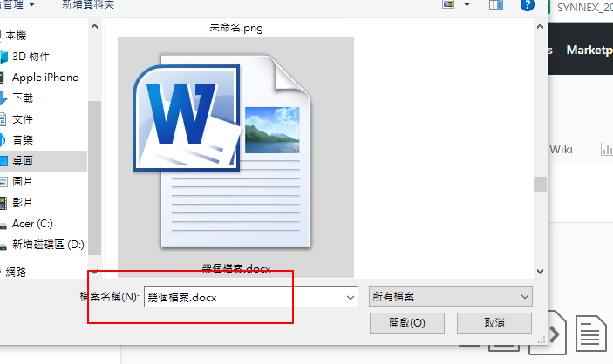Open the Wiki tab in background window
The height and width of the screenshot is (364, 613).
click(x=561, y=149)
